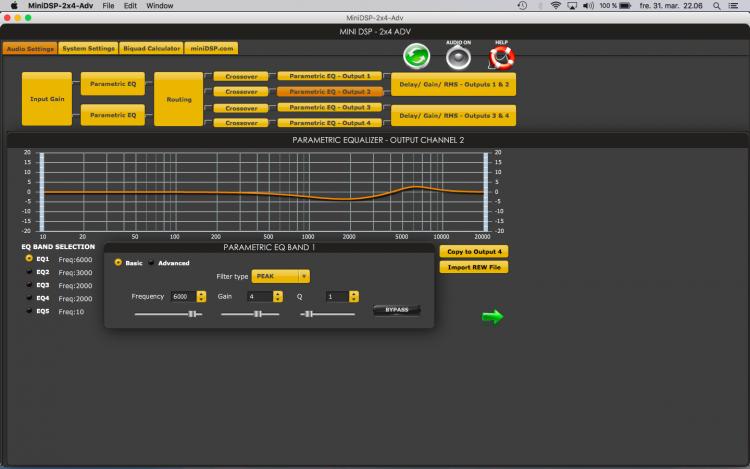Click the EQ response curve graph
Viewport: 750px width, 469px height.
click(264, 192)
